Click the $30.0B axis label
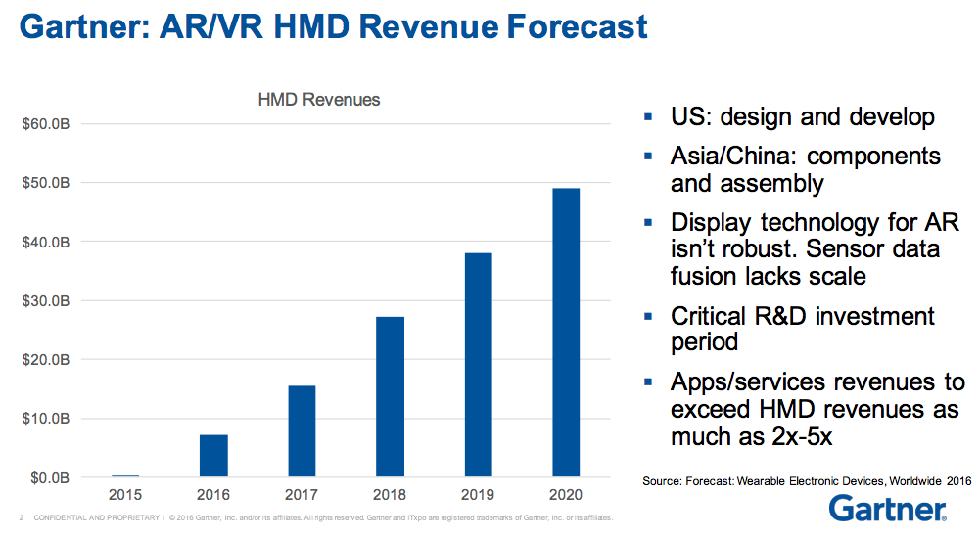 [x=46, y=301]
